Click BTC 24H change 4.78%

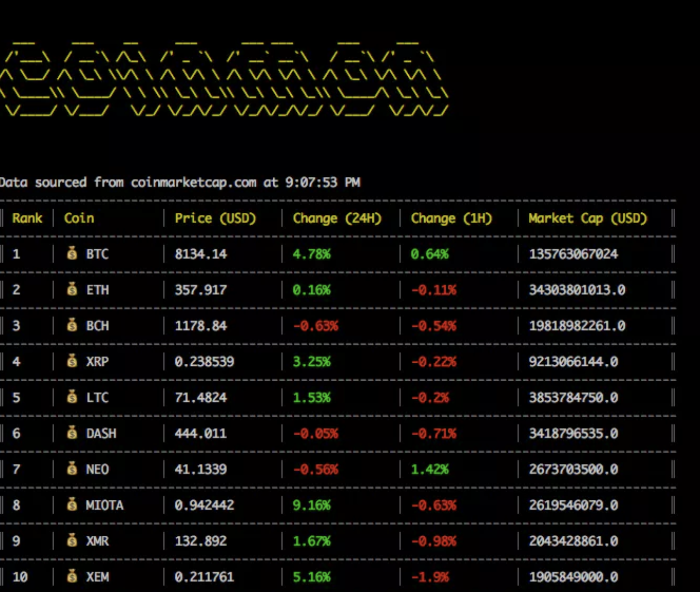311,254
